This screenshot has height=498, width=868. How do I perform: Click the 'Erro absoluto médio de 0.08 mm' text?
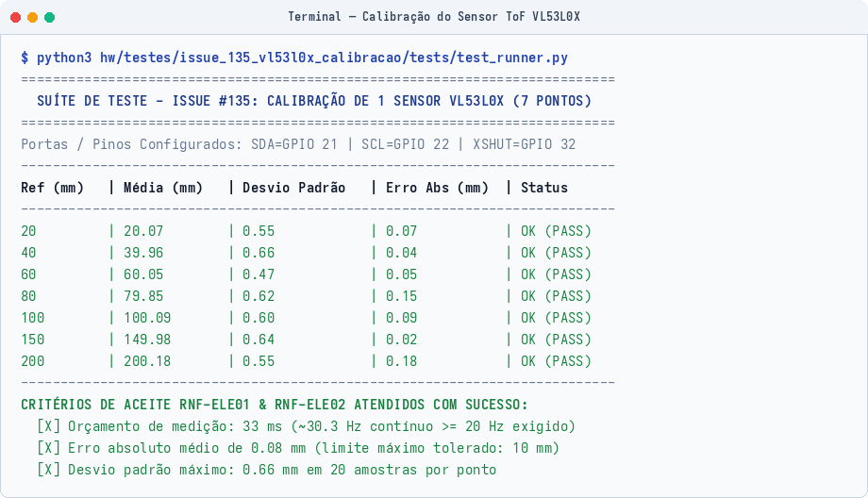point(187,448)
